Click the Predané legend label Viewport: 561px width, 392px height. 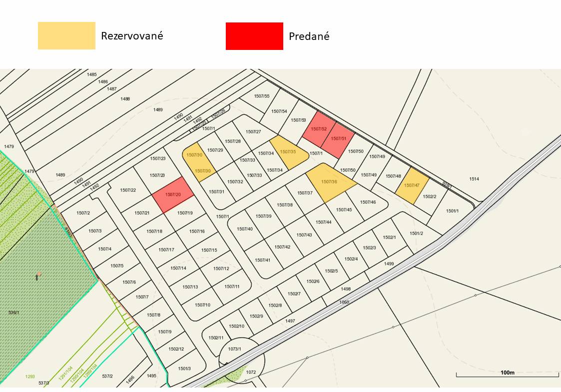pos(309,36)
